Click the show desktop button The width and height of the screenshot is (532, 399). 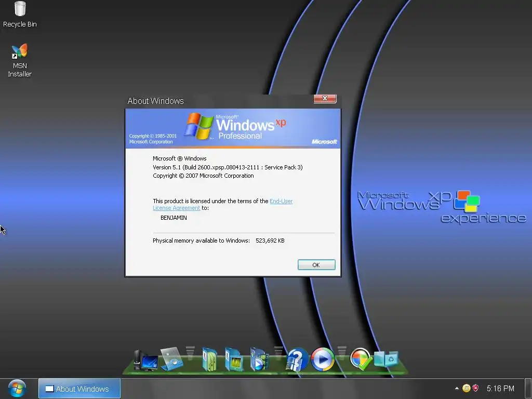click(528, 389)
